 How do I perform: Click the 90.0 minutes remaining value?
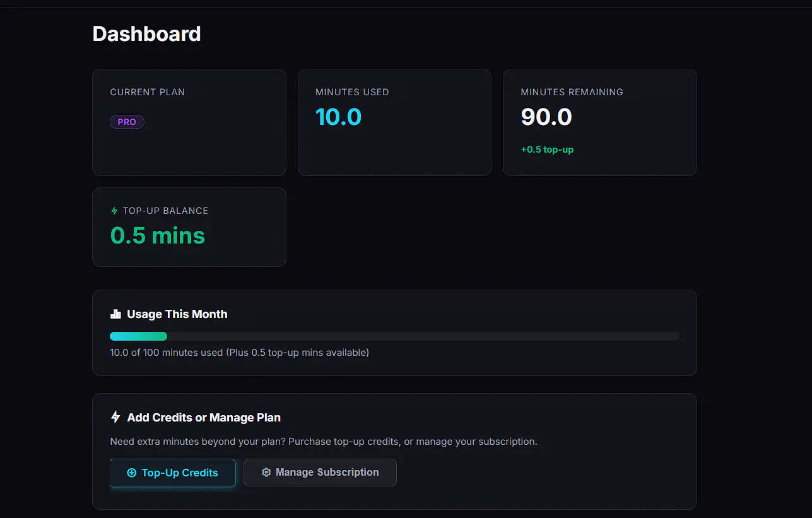point(546,117)
